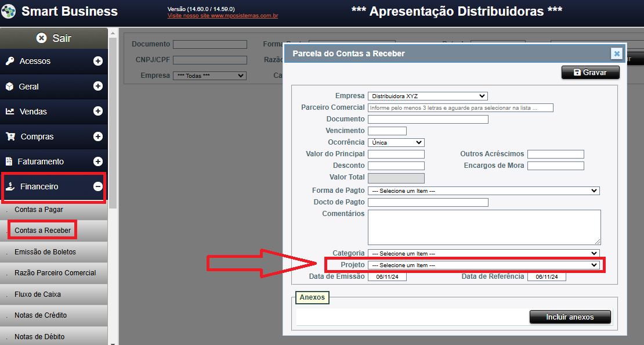Open Contas a Receber menu item
Image resolution: width=644 pixels, height=345 pixels.
43,231
